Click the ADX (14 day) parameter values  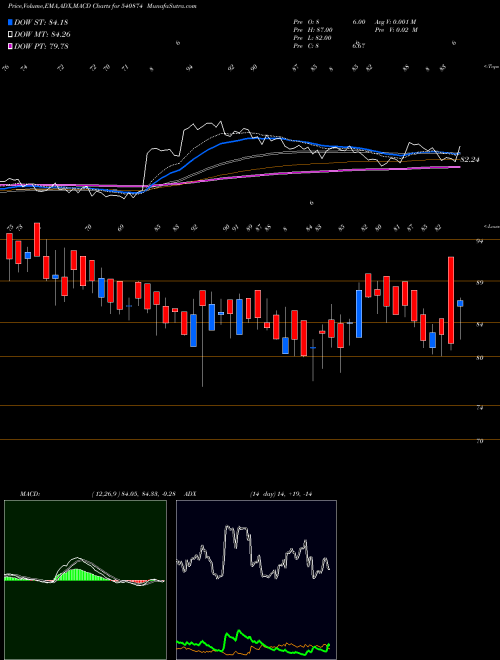coord(283,494)
